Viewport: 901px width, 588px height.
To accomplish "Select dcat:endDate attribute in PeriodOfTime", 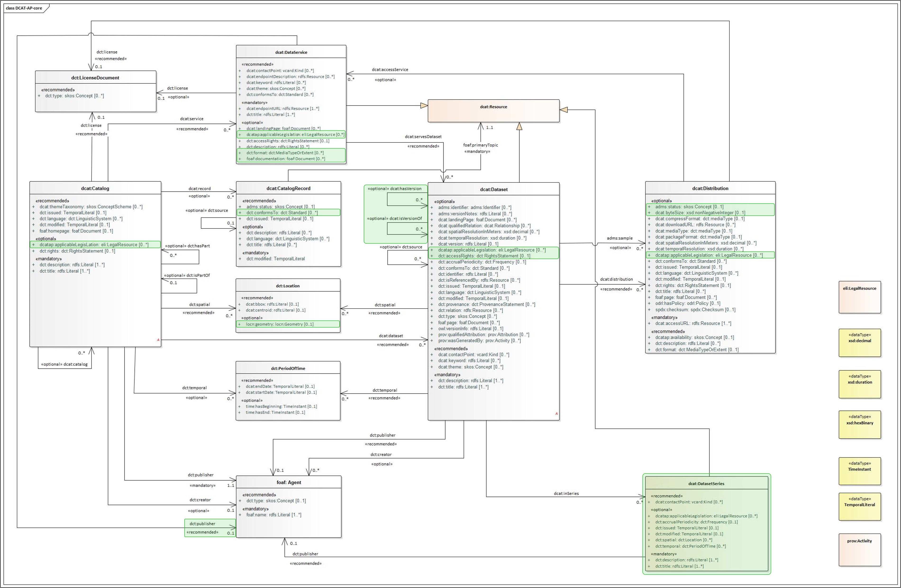I will tap(280, 387).
